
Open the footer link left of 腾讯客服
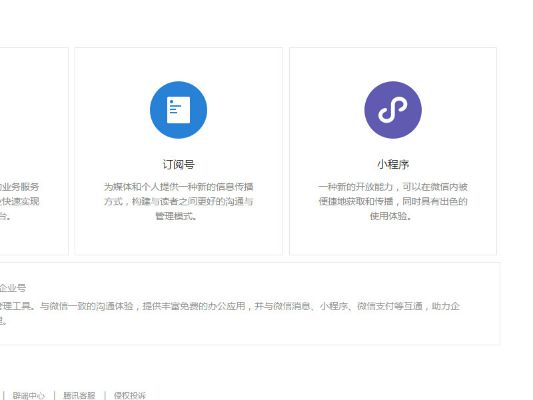tap(29, 396)
